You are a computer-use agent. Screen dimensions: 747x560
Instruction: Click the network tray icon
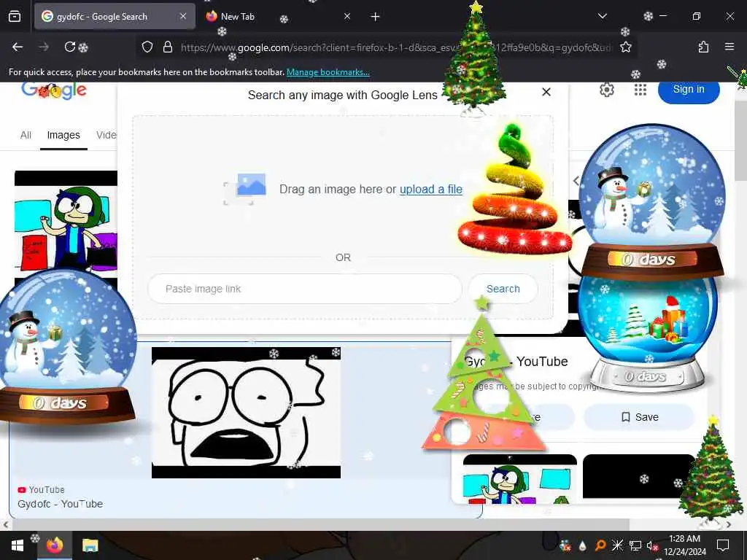coord(635,545)
